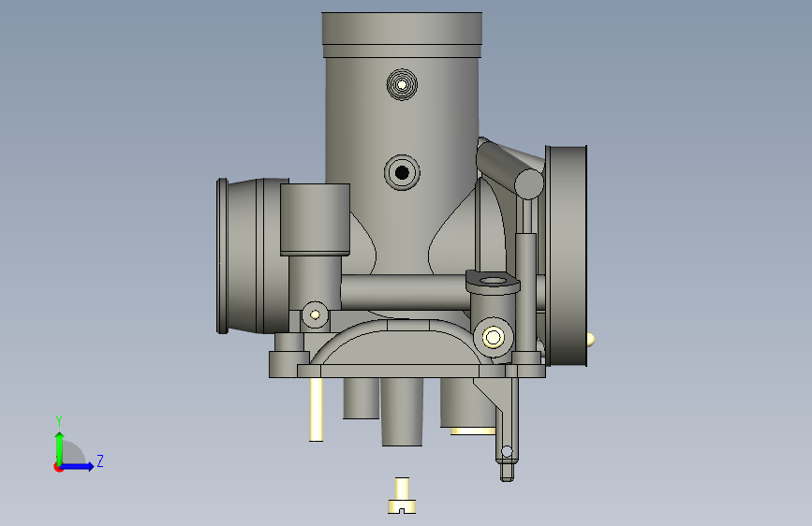Viewport: 812px width, 526px height.
Task: Select the large round cap on the right side
Action: [x=567, y=256]
